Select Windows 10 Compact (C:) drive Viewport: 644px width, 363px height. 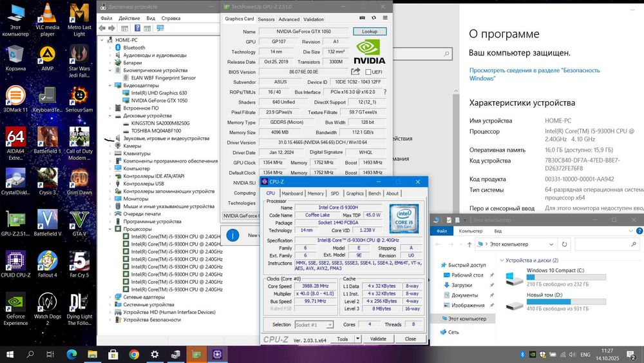[556, 278]
